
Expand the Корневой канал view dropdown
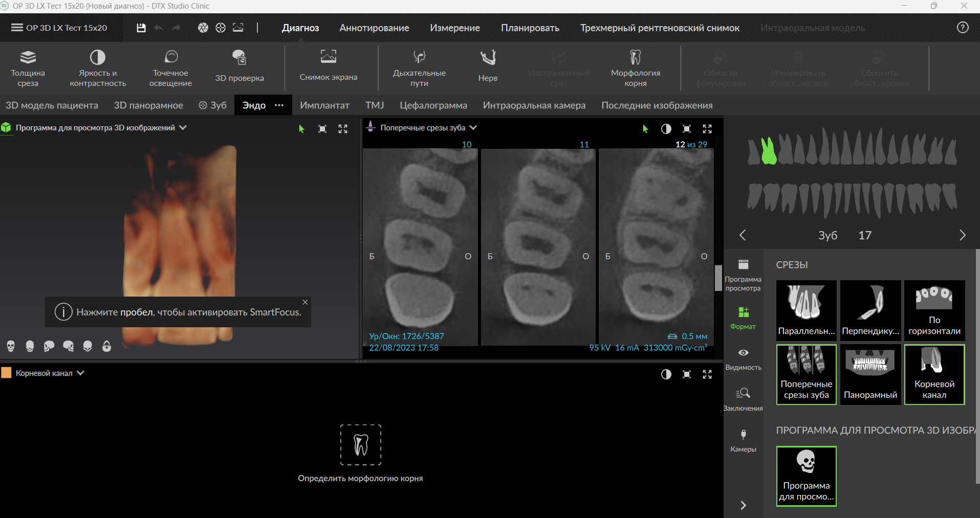(x=81, y=373)
